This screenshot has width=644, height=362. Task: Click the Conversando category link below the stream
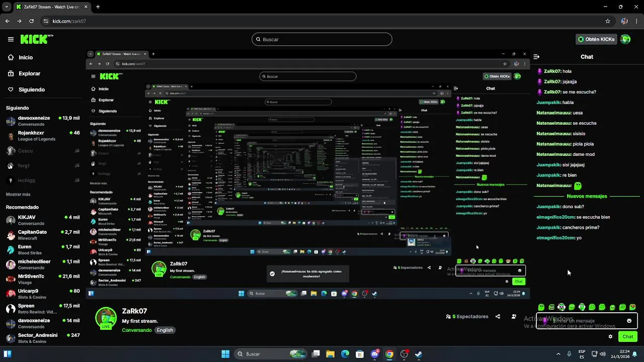pyautogui.click(x=136, y=330)
